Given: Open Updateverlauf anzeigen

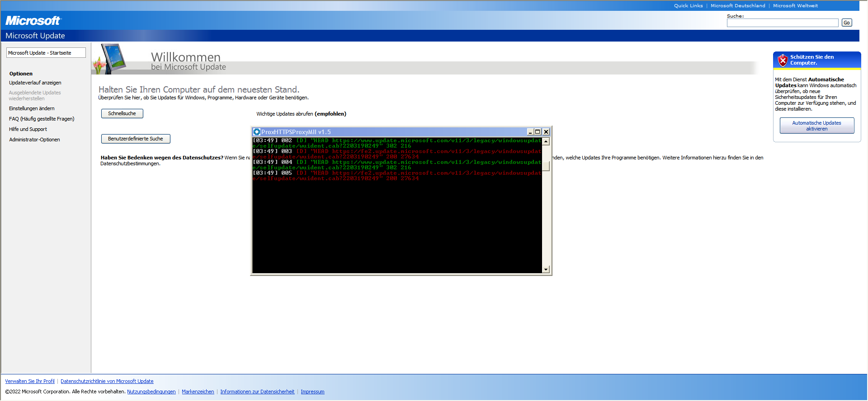Looking at the screenshot, I should click(35, 83).
